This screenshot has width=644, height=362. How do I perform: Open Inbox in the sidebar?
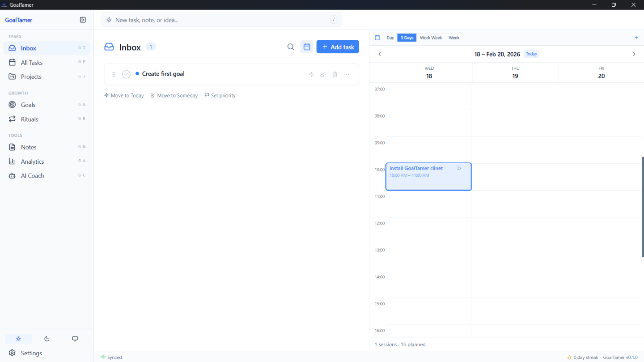(47, 48)
